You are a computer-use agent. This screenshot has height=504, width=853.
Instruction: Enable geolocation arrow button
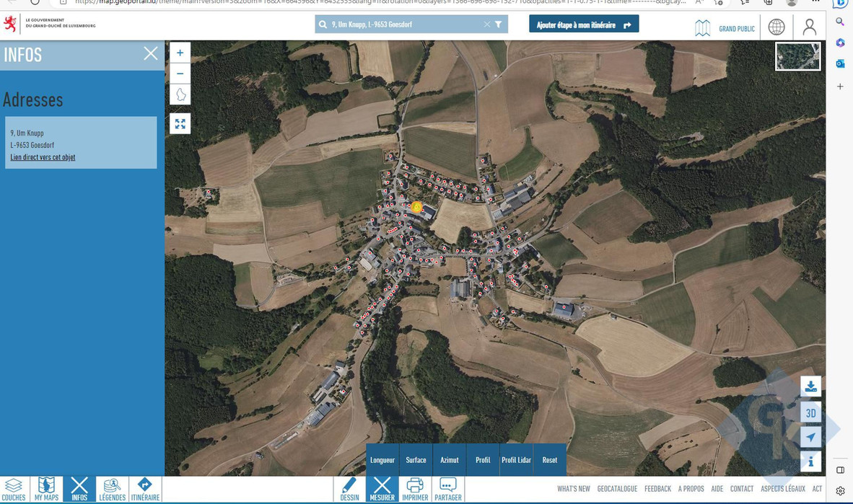coord(810,437)
